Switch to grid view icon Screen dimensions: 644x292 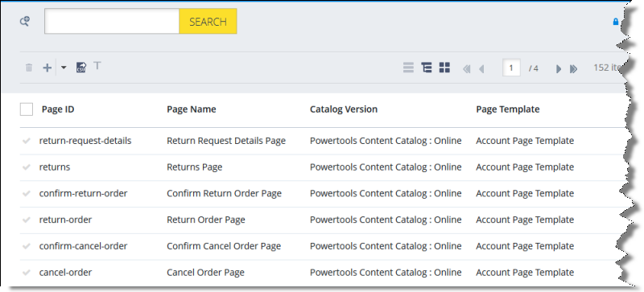444,68
